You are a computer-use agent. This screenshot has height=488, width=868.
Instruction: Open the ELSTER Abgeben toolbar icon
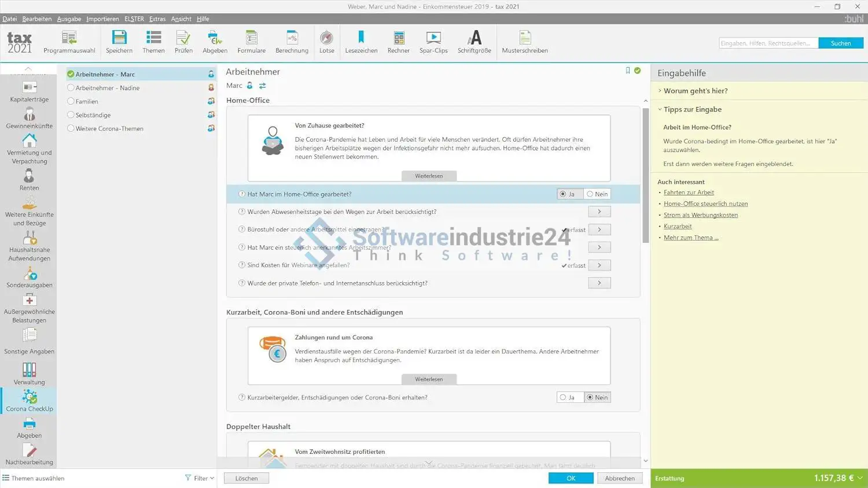pos(215,38)
